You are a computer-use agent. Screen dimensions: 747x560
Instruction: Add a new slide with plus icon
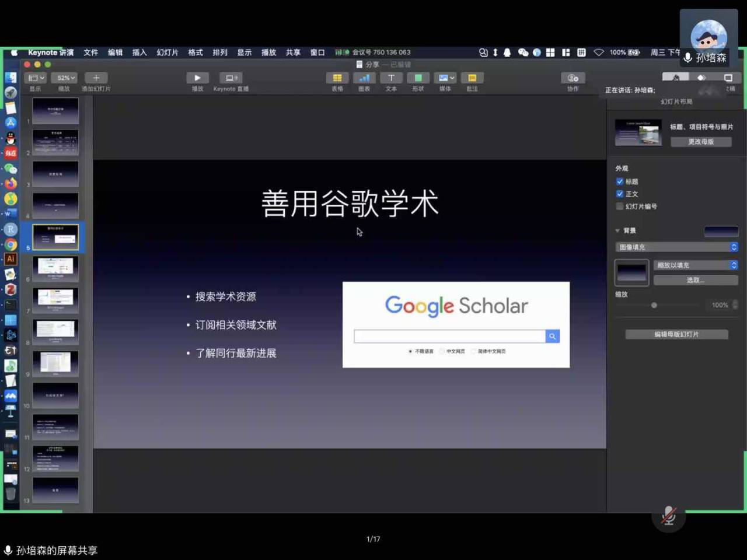[x=96, y=78]
